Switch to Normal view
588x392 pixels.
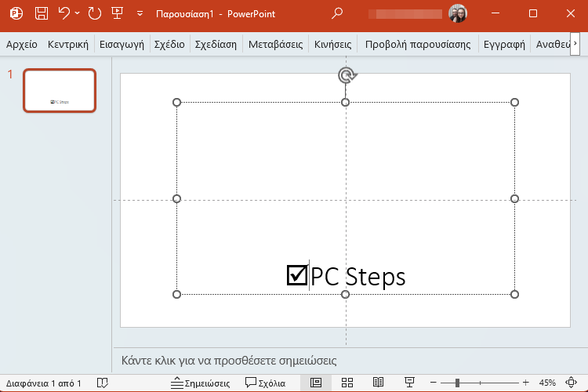tap(316, 383)
